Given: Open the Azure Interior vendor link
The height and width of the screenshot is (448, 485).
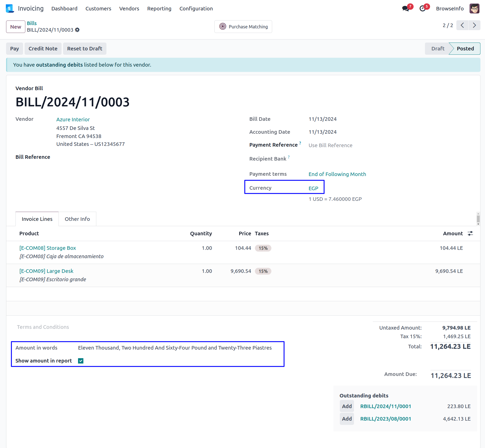Looking at the screenshot, I should (x=73, y=120).
